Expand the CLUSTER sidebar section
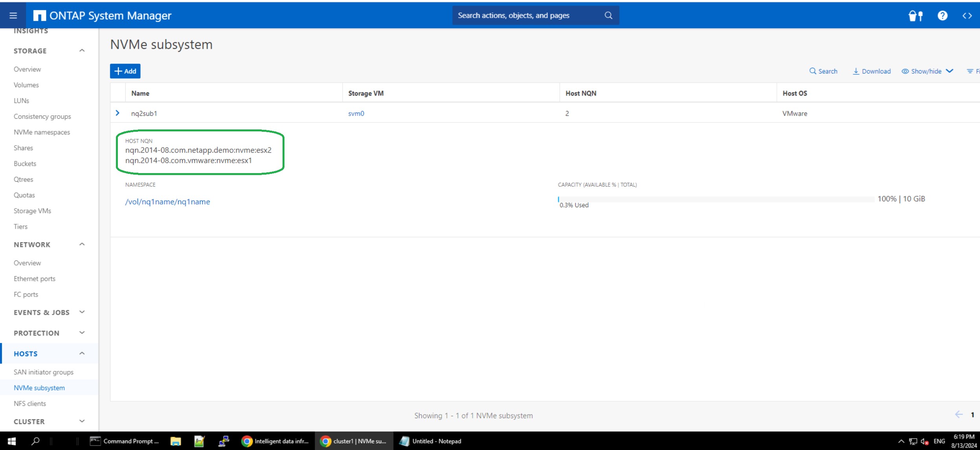 pyautogui.click(x=82, y=421)
